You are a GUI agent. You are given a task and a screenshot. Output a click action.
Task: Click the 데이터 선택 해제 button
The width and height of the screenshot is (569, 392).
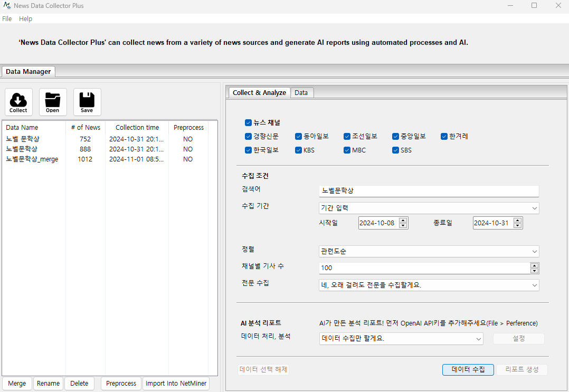263,369
